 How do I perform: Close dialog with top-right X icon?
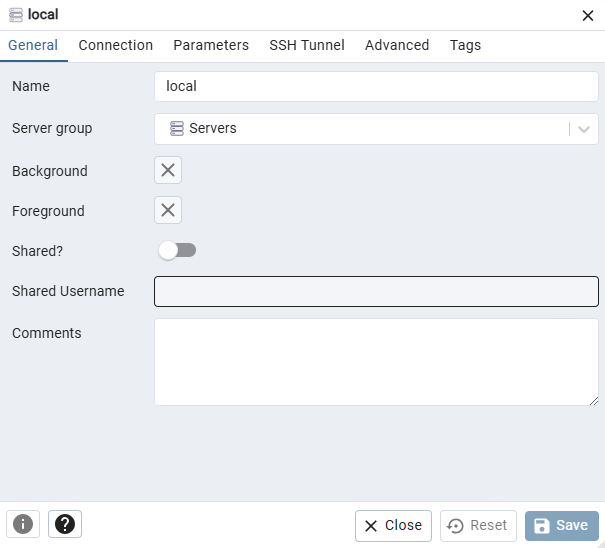588,16
